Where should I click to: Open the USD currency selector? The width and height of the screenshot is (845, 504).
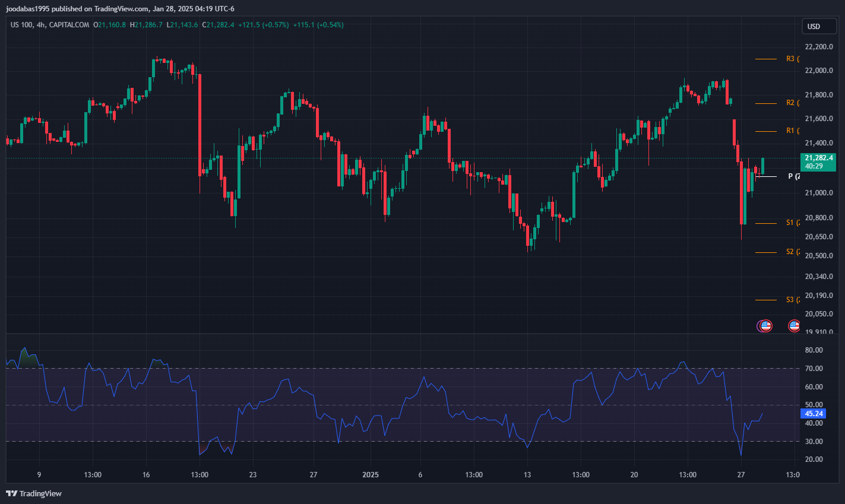pyautogui.click(x=819, y=26)
